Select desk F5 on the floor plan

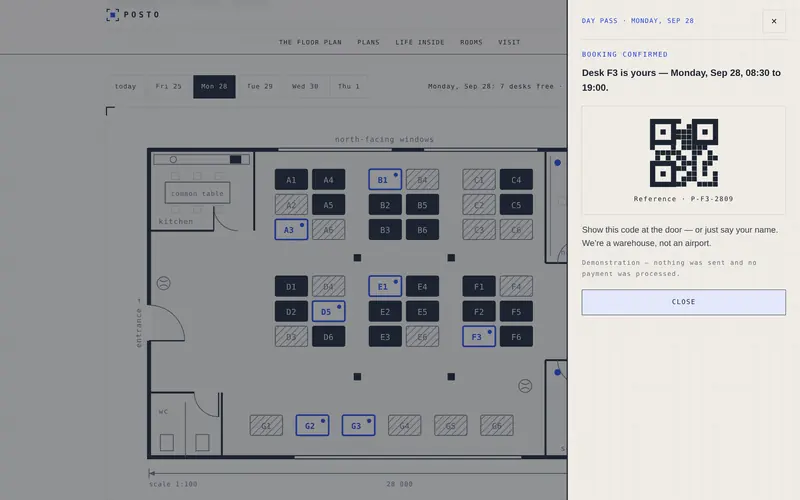[x=516, y=311]
